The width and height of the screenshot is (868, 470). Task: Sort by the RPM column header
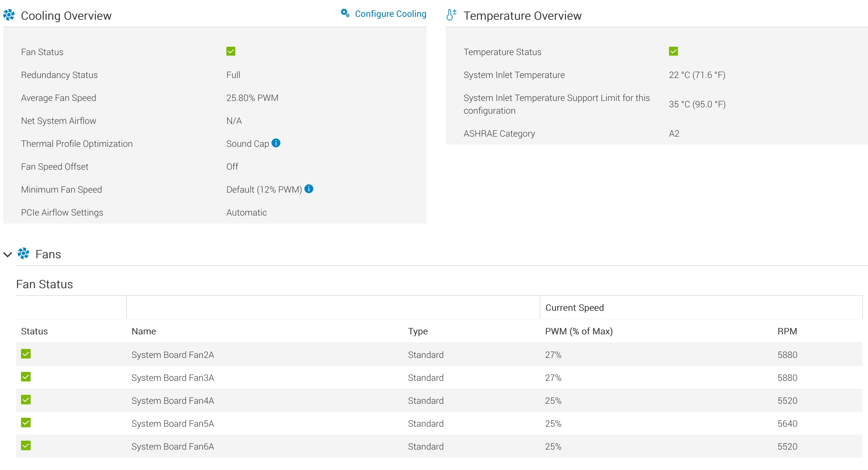[x=787, y=331]
